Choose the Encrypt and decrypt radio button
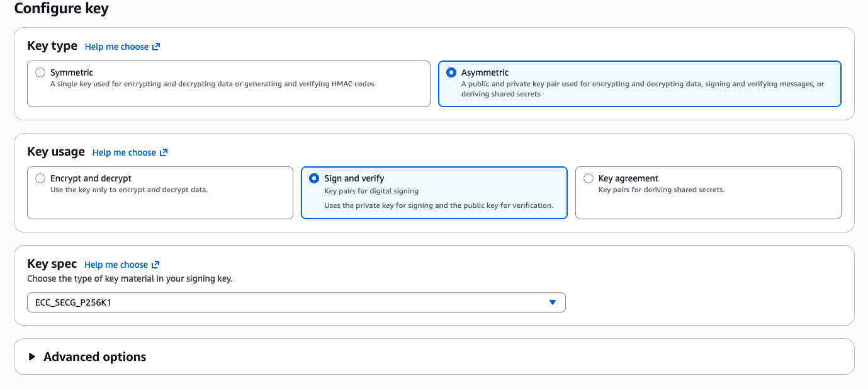Screen dimensions: 868x390 tap(40, 178)
